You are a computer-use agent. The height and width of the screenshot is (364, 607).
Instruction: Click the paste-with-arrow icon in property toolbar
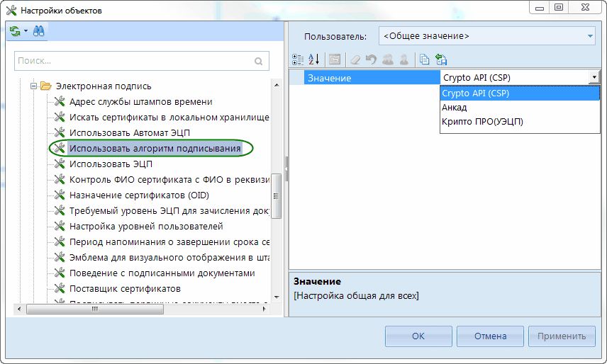point(440,59)
